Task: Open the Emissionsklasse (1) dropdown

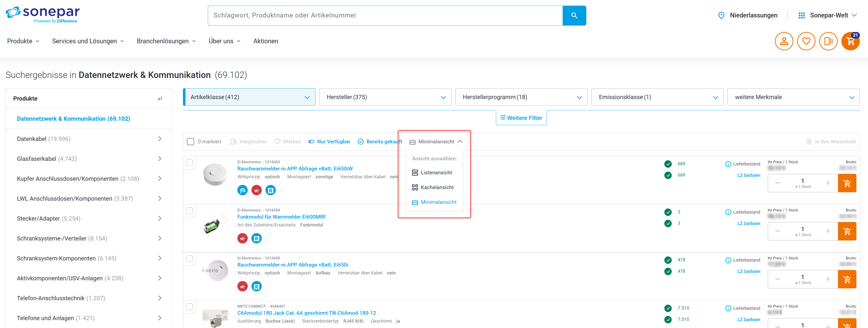Action: (x=657, y=97)
